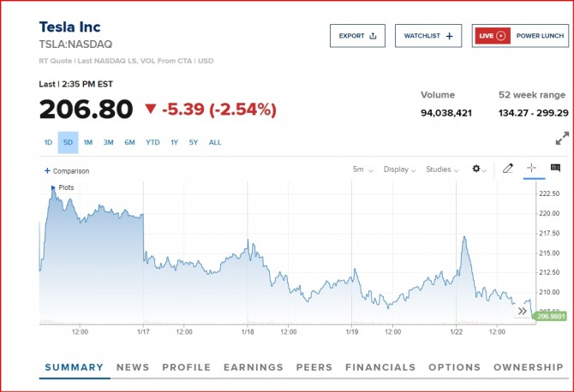The image size is (574, 392).
Task: Open chart settings gear menu
Action: 478,169
